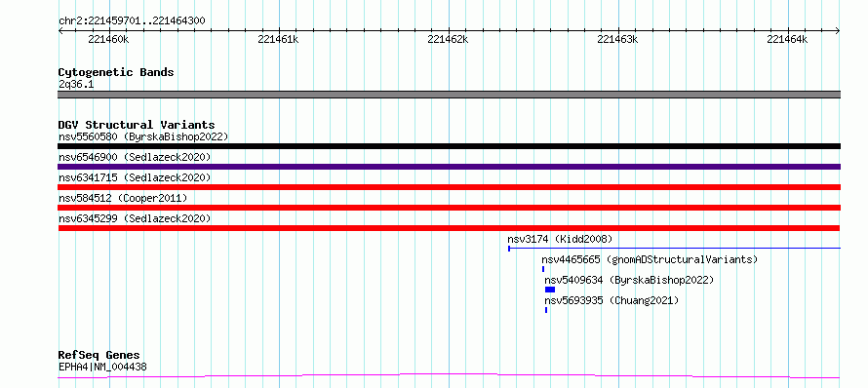Click the nsv5409634 (ByrskaBishop2022) label
The image size is (868, 388).
[629, 280]
